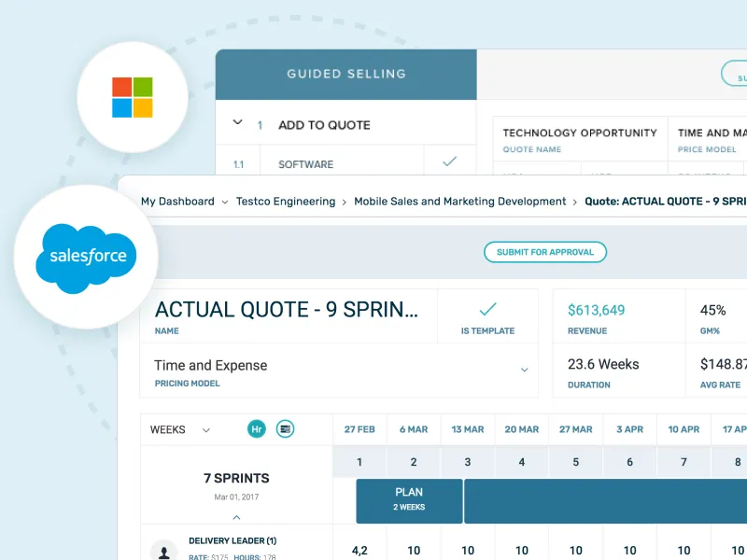Viewport: 747px width, 560px height.
Task: Click the table view icon beside Hr
Action: (285, 429)
